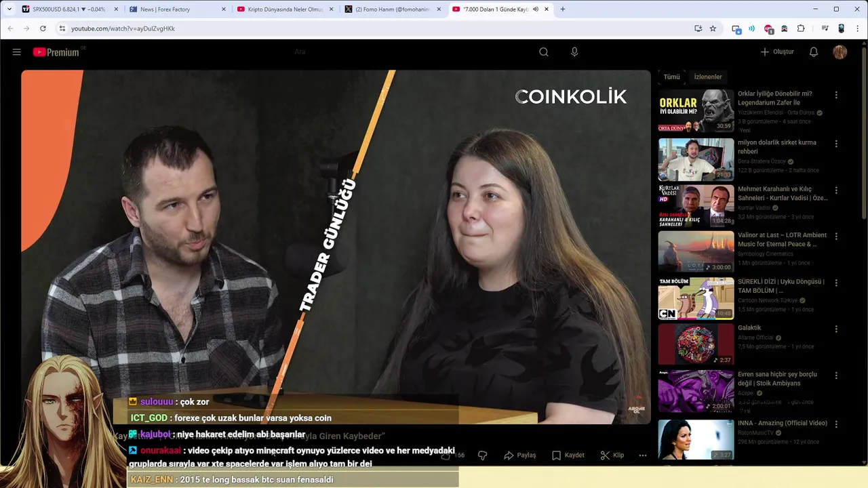Open INNA - Amazing video title link

(x=782, y=423)
